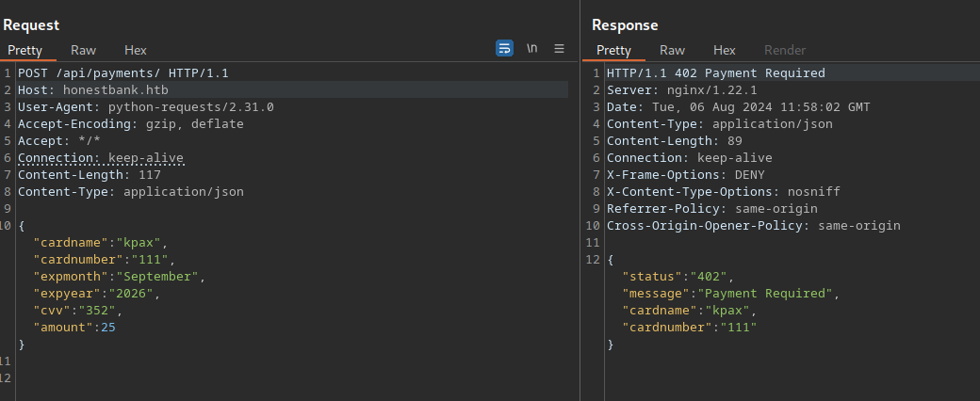The image size is (980, 401).
Task: Switch Request view to Raw tab
Action: coord(83,50)
